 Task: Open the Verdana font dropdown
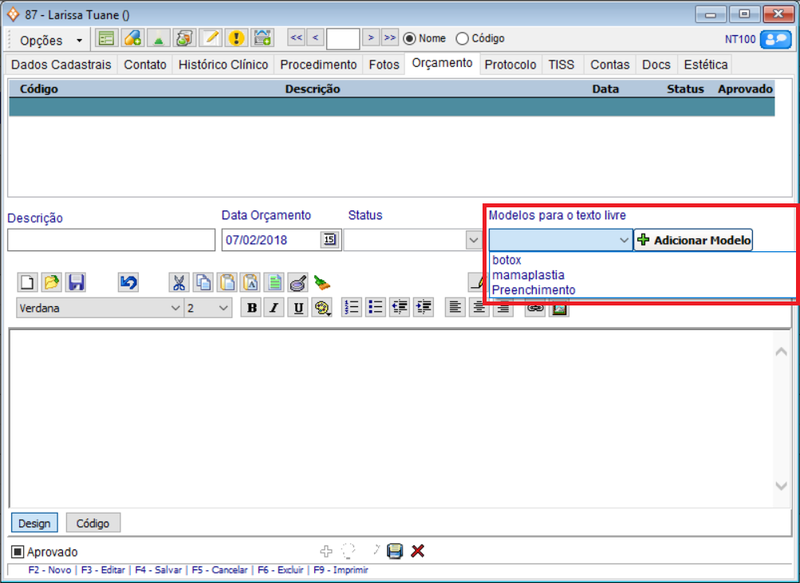click(175, 309)
